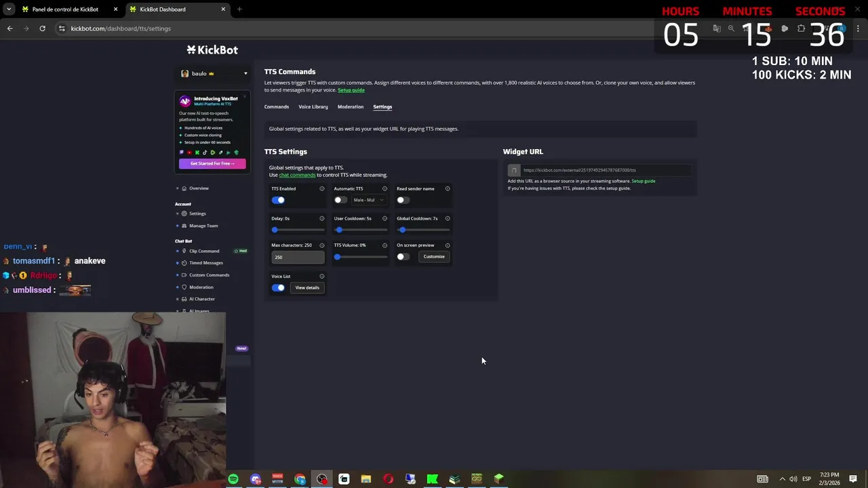Show info for Delay setting

click(322, 218)
